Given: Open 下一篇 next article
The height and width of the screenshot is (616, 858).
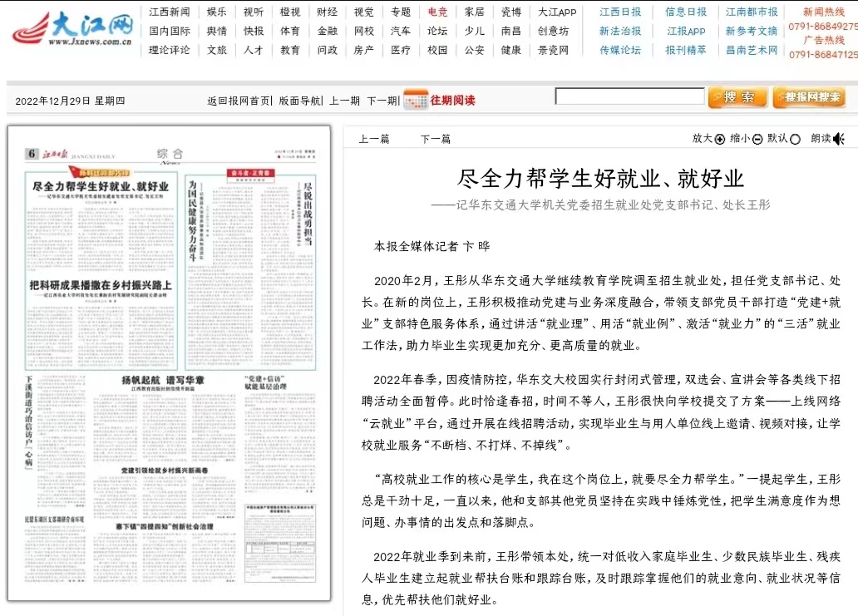Looking at the screenshot, I should pyautogui.click(x=435, y=139).
